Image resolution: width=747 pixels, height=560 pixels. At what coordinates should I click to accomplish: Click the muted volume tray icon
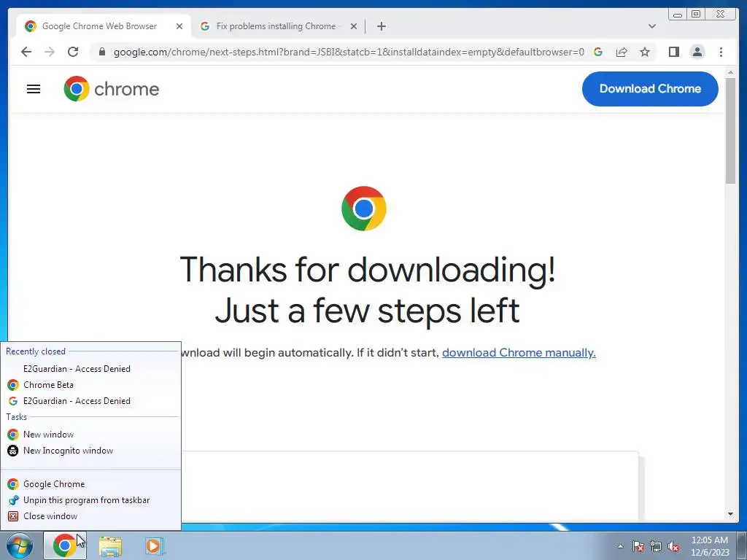click(x=673, y=546)
